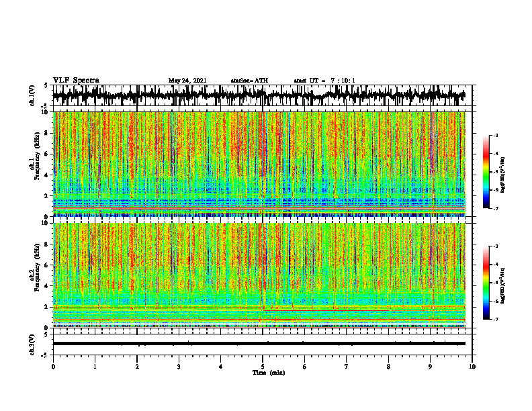Viewport: 532px width, 411px height.
Task: Click the ch.1 spectrogram plot area
Action: [x=259, y=164]
